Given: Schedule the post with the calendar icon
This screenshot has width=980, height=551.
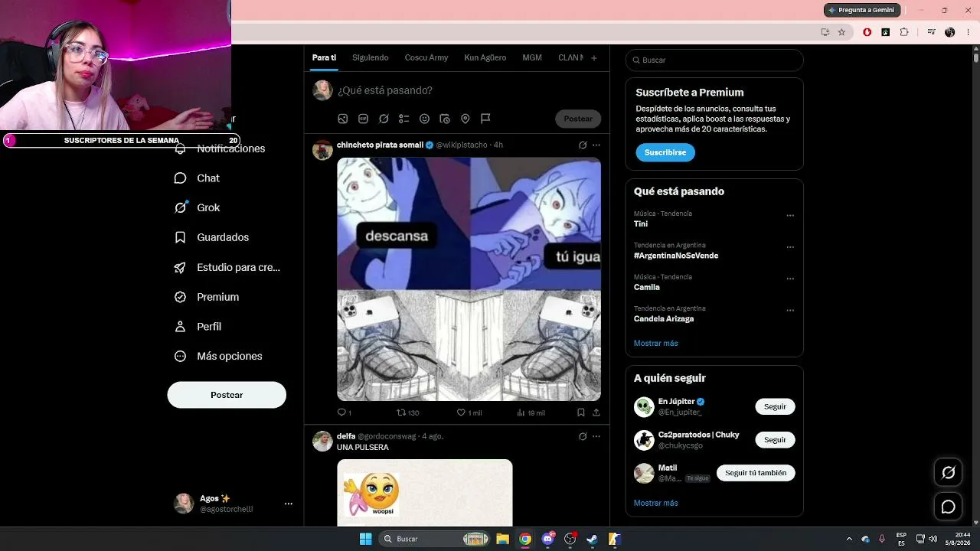Looking at the screenshot, I should tap(445, 119).
